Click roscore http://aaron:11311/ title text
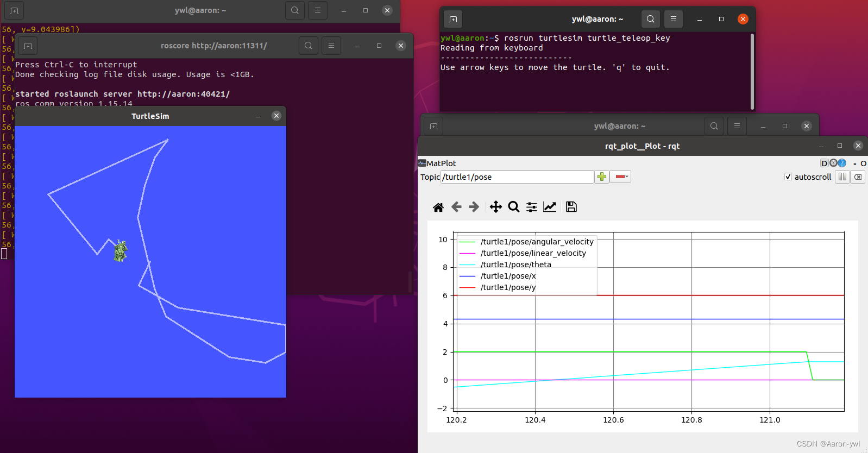This screenshot has width=868, height=453. pyautogui.click(x=214, y=46)
